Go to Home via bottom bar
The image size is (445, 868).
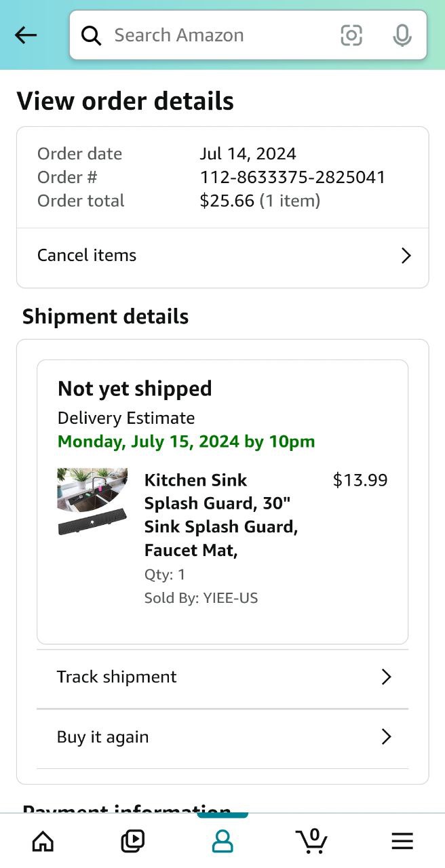43,842
